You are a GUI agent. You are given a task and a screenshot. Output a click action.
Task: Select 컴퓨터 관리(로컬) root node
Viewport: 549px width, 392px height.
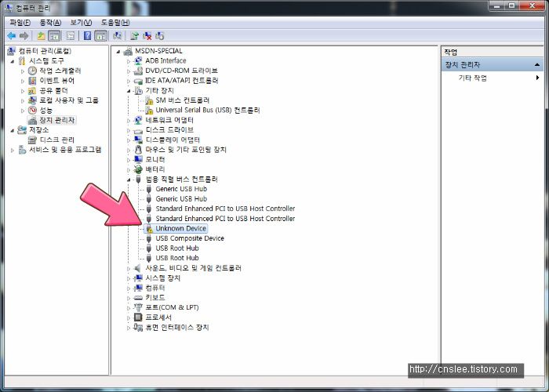[x=45, y=51]
